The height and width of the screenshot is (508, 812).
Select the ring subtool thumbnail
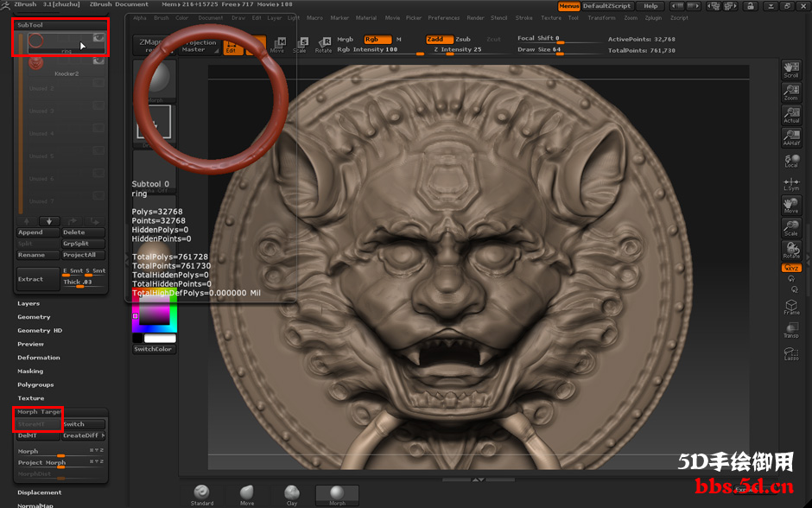35,41
